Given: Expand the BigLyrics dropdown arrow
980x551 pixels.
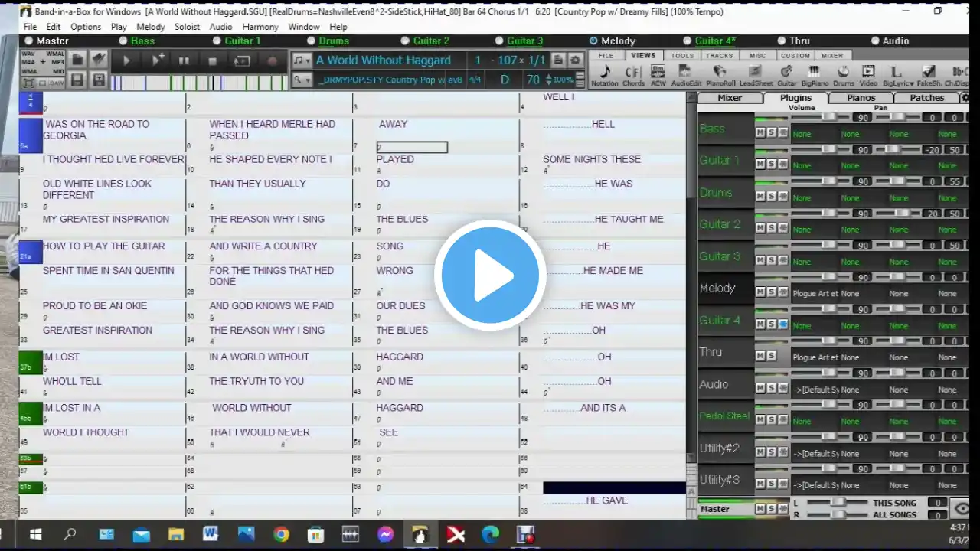Looking at the screenshot, I should (912, 83).
